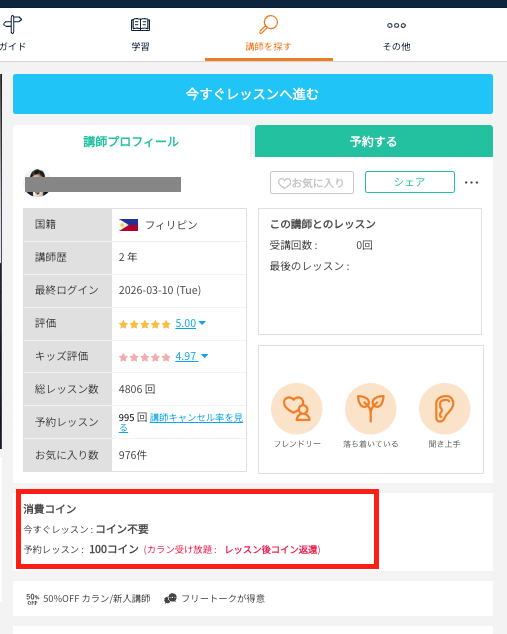
Task: Toggle the お気に入り heart favorite button
Action: (x=312, y=183)
